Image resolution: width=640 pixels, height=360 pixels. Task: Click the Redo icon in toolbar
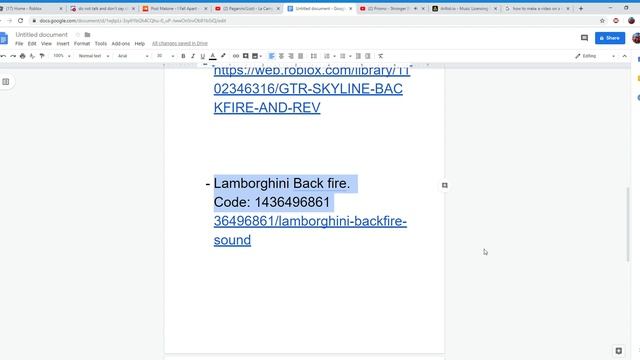[x=13, y=56]
